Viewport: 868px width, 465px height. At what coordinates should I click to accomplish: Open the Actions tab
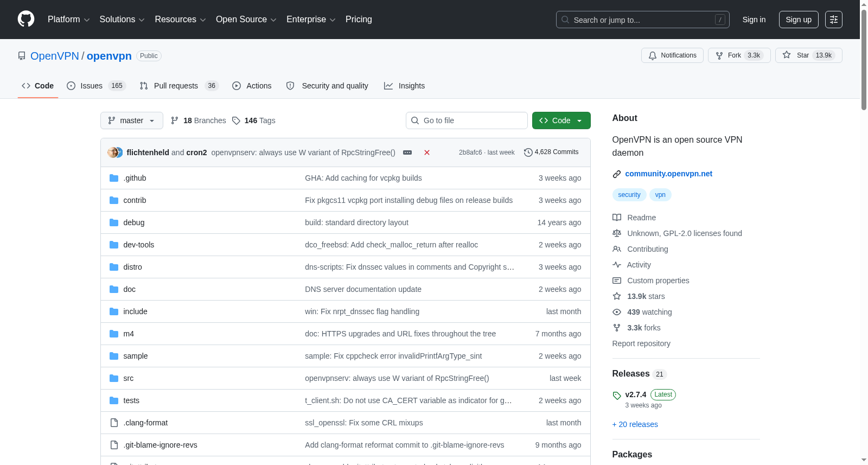tap(252, 86)
